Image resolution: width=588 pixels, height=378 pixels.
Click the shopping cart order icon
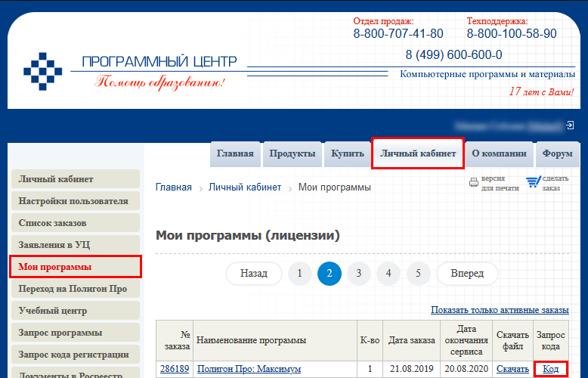533,182
